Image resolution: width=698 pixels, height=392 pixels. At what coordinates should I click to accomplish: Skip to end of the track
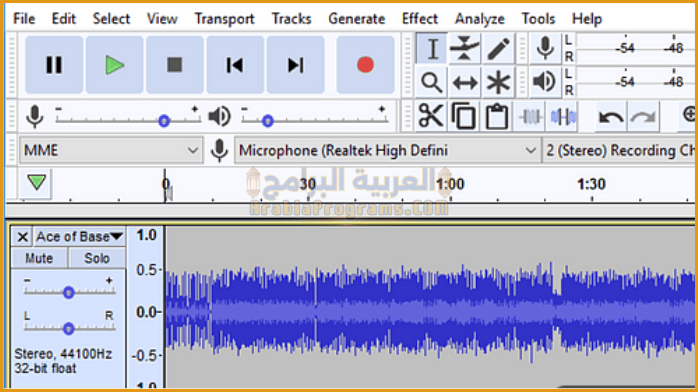[295, 65]
